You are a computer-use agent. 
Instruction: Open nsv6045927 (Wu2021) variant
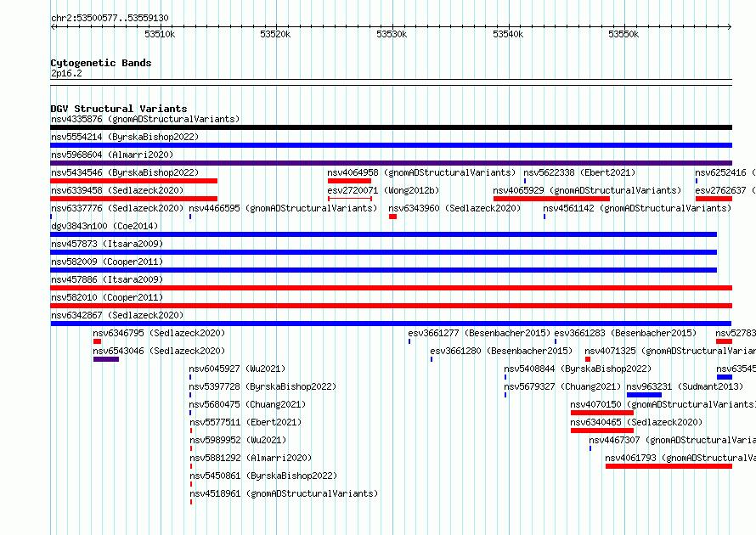[237, 369]
